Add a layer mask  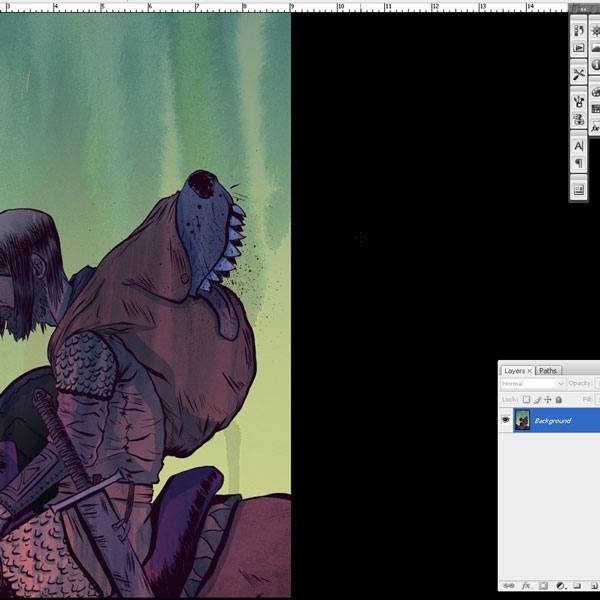542,586
